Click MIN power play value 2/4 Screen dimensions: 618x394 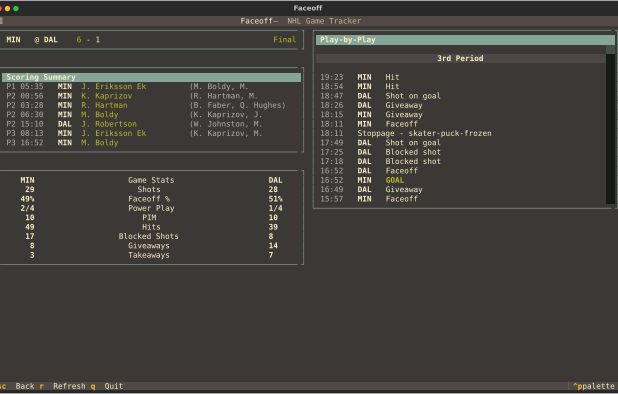27,208
